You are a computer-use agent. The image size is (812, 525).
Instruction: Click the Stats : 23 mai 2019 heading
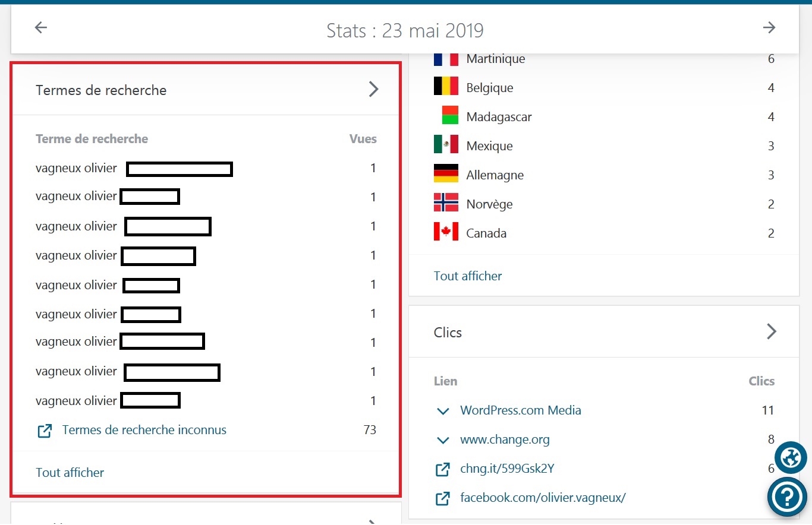(405, 30)
